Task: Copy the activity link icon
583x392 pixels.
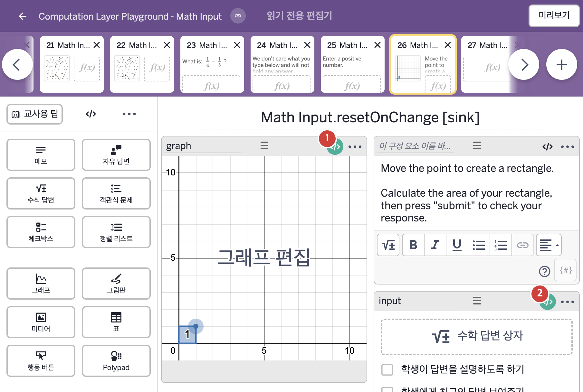Action: [238, 16]
